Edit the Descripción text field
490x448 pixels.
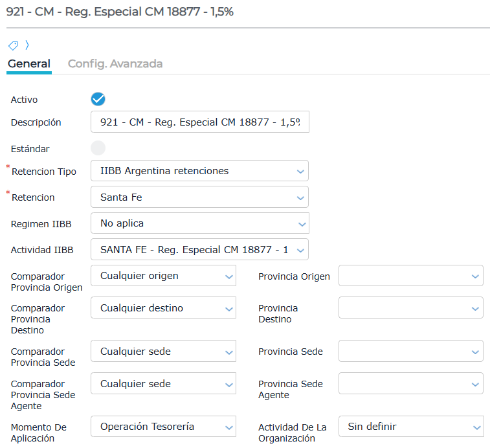[199, 122]
